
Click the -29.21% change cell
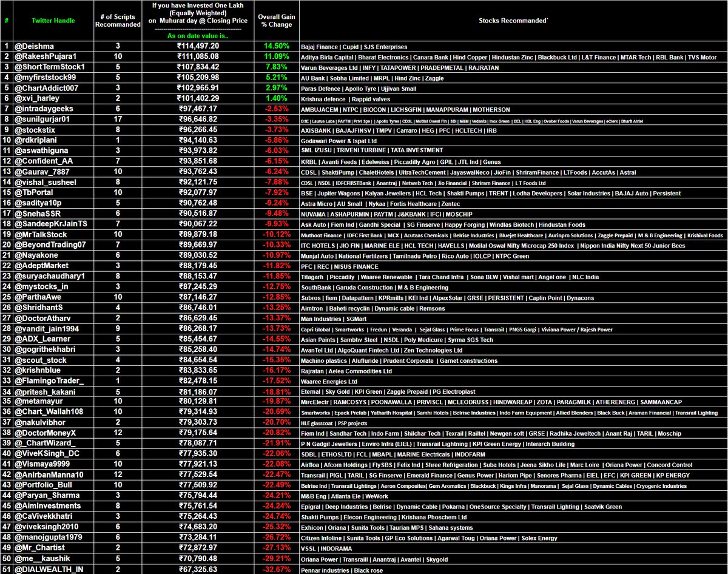(x=276, y=559)
